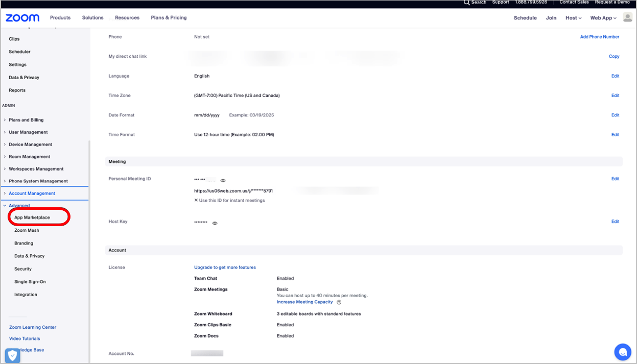
Task: Edit the Host Key
Action: coord(615,222)
